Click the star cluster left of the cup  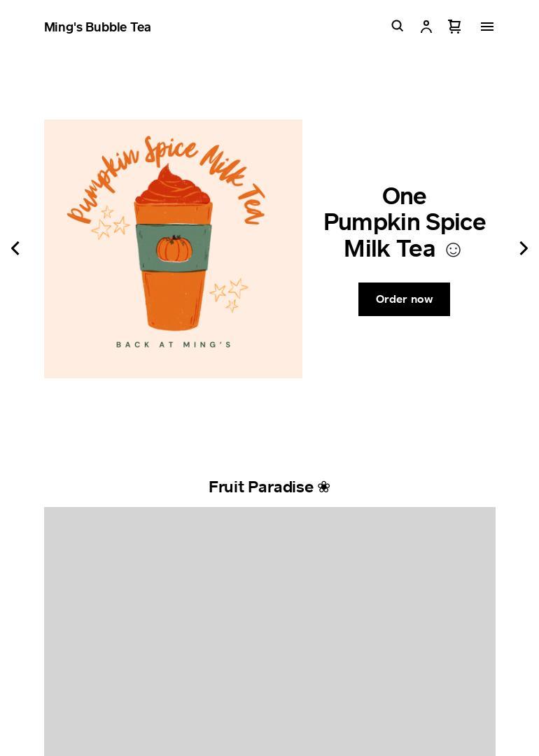pyautogui.click(x=111, y=223)
